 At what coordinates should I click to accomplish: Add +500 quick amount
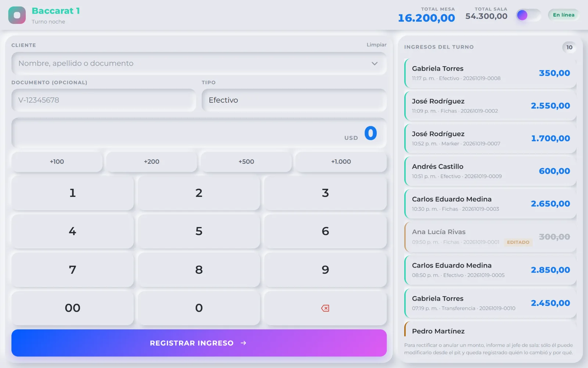click(x=246, y=162)
